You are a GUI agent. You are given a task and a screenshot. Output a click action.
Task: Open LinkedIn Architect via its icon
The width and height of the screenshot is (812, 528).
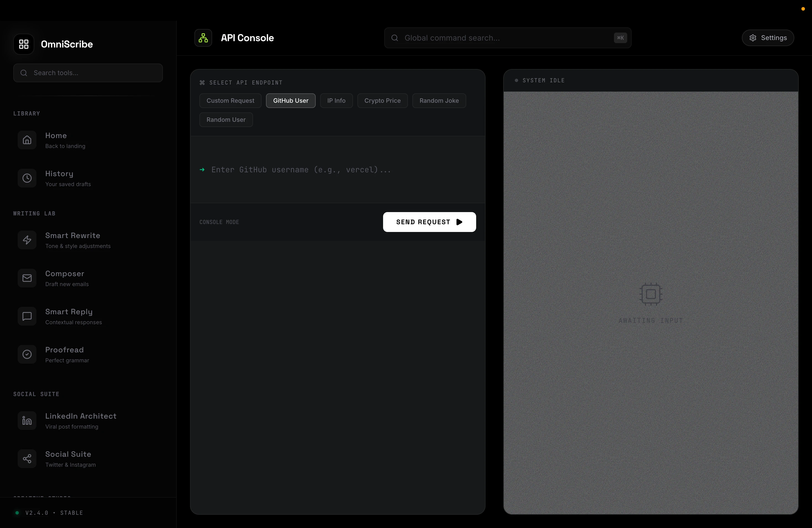click(x=27, y=421)
